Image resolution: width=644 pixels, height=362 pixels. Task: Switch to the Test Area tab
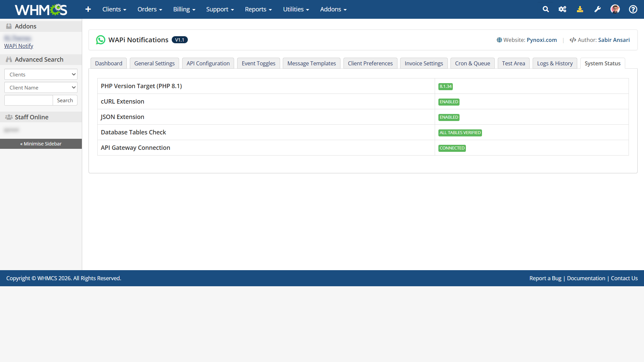point(514,63)
